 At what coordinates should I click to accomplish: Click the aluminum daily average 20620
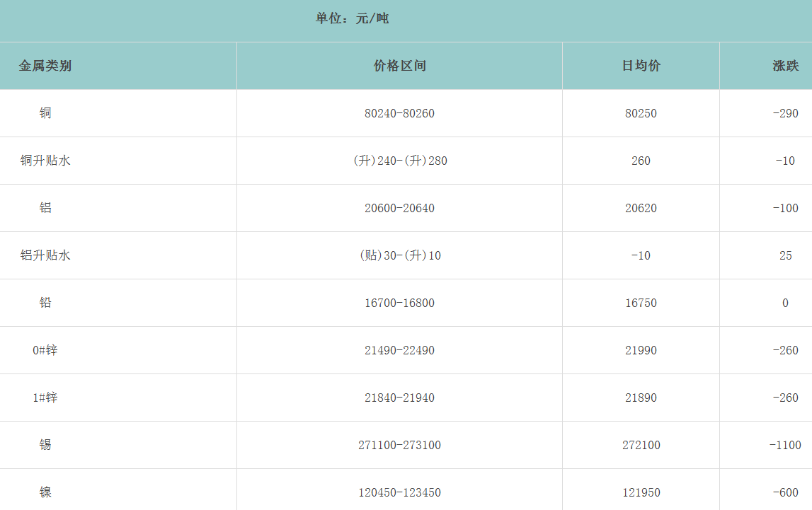641,208
